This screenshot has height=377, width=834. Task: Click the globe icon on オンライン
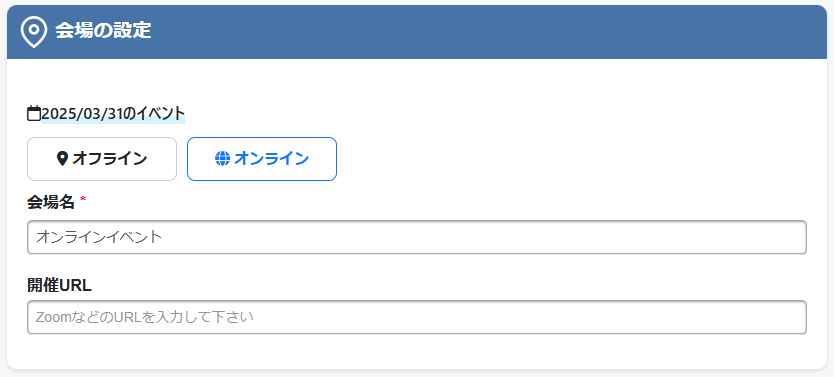pyautogui.click(x=222, y=158)
